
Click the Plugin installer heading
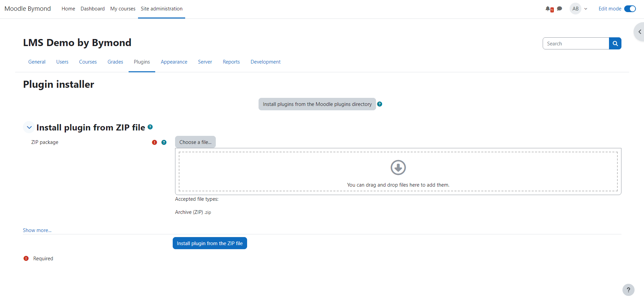click(59, 84)
